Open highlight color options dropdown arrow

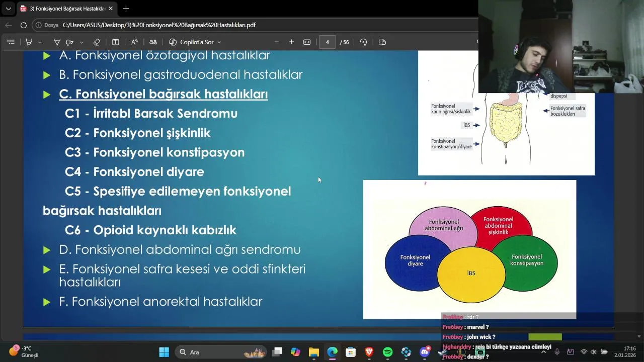40,42
